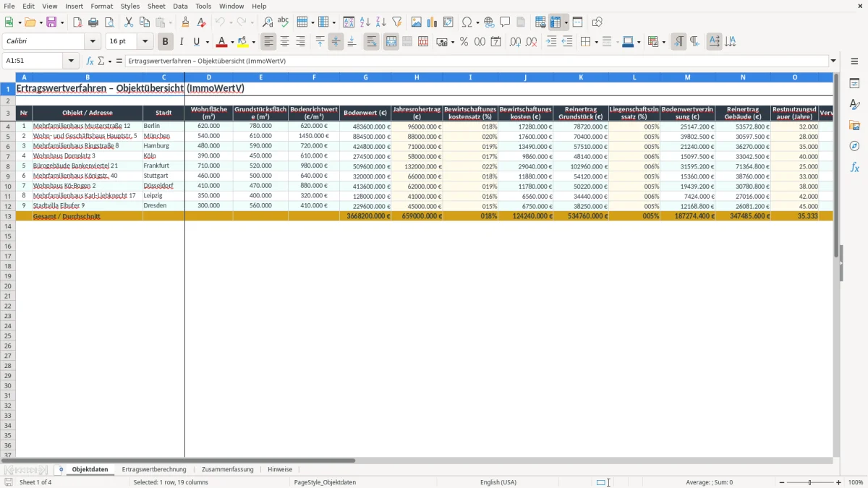Select the Clone Formatting paintbrush
Screen dimensions: 868x488
(186, 22)
